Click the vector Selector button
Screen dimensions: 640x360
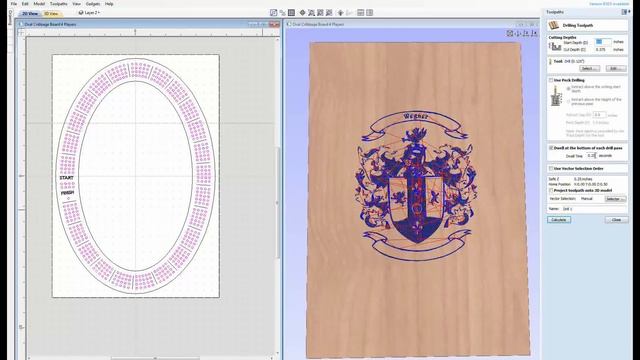pyautogui.click(x=616, y=199)
